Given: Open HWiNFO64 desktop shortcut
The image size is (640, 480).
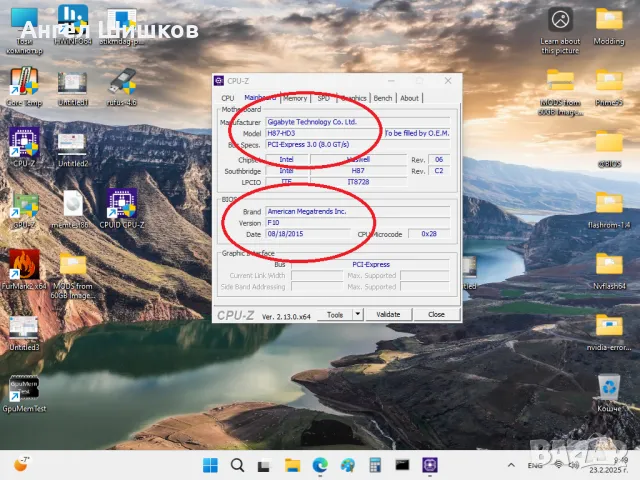Looking at the screenshot, I should [72, 22].
